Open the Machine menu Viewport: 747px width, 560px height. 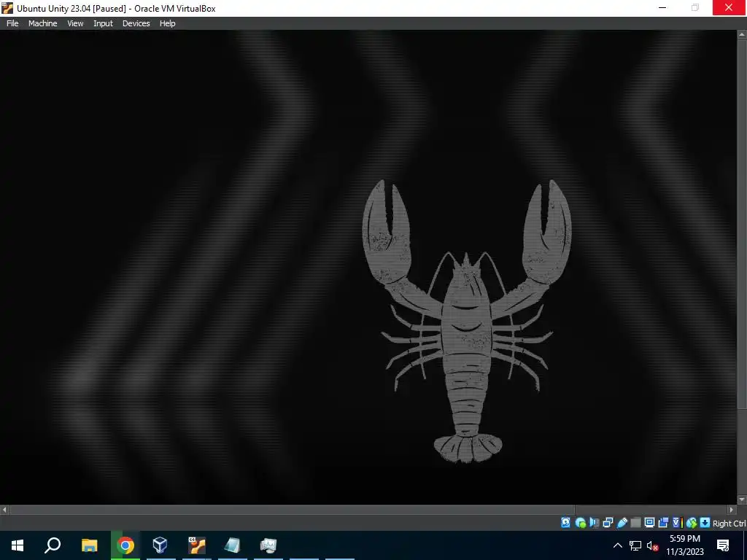point(43,23)
